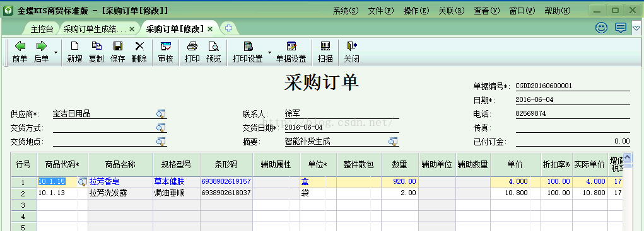Open dropdown arrow beside 后单
The image size is (644, 231).
pos(56,52)
